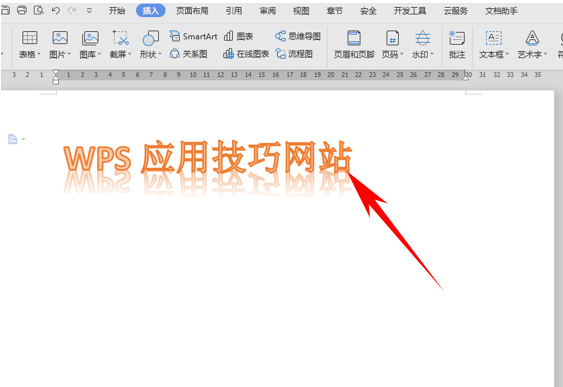563x387 pixels.
Task: Open the 页面布局 tab
Action: [x=192, y=11]
